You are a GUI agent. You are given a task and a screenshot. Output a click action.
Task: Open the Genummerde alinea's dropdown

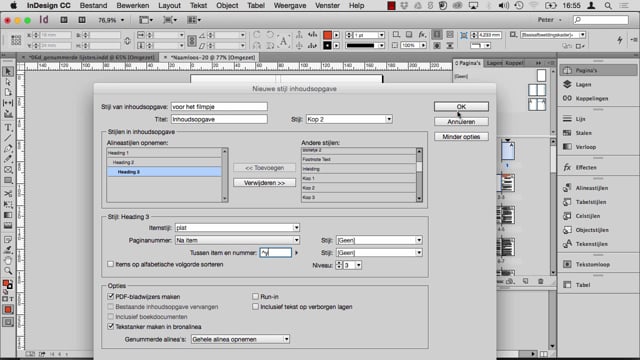click(240, 339)
